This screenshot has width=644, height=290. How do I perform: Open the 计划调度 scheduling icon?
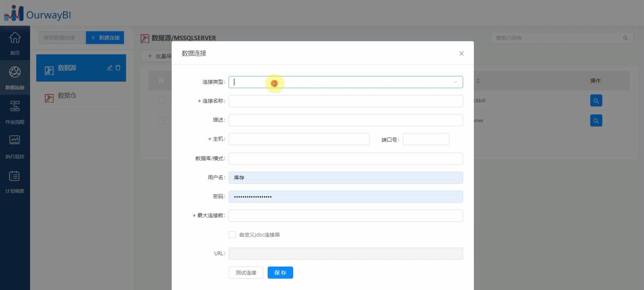coord(15,181)
